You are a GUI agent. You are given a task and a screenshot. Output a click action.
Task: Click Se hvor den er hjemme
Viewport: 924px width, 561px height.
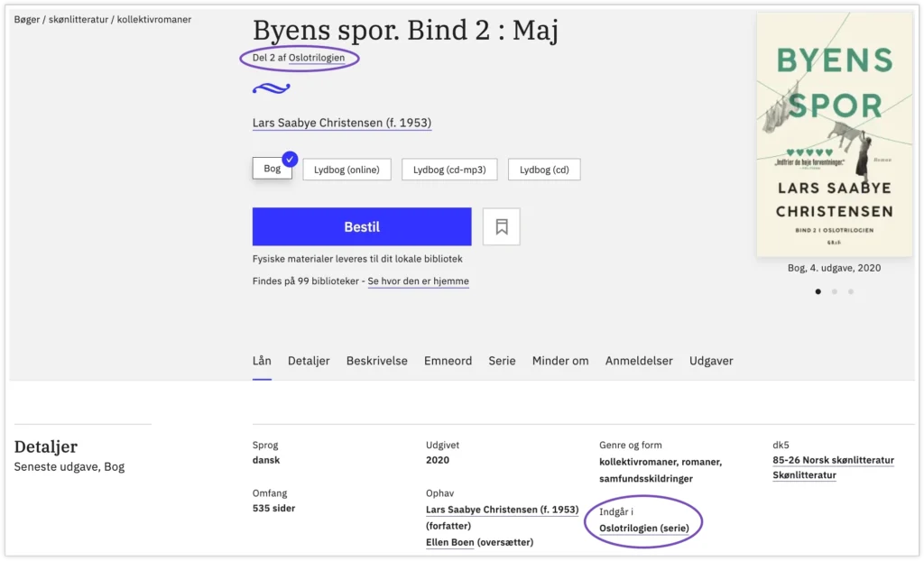coord(418,281)
